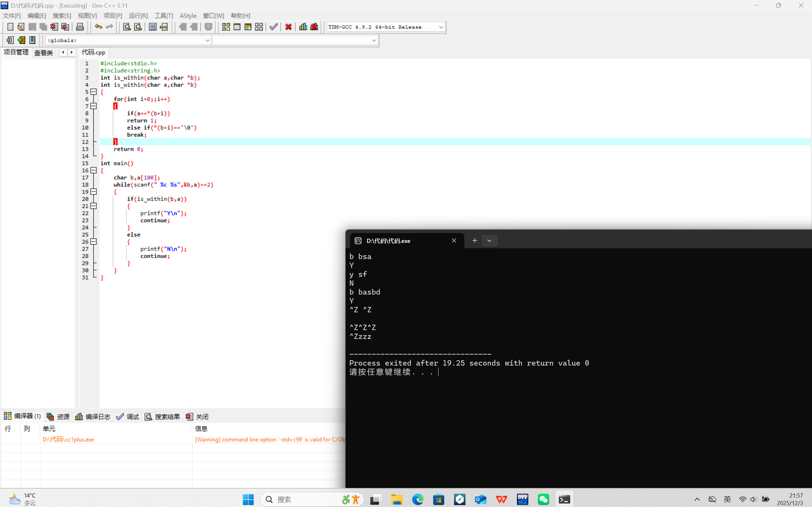This screenshot has width=812, height=507.
Task: Collapse the fold box at line 5
Action: [94, 92]
